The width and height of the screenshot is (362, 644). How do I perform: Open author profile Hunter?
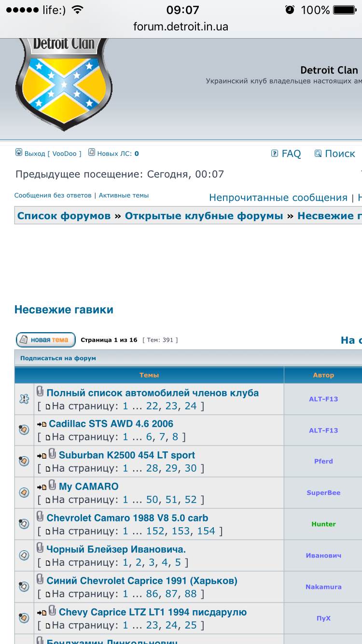[x=323, y=524]
